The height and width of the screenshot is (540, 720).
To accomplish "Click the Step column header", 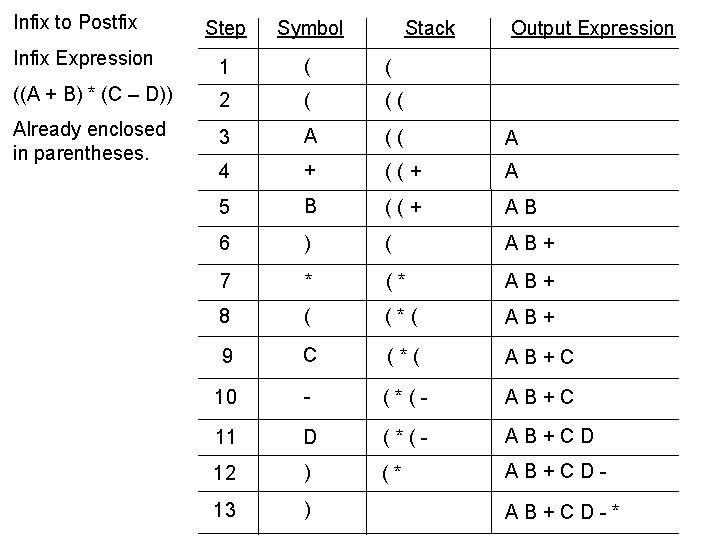I will (225, 29).
